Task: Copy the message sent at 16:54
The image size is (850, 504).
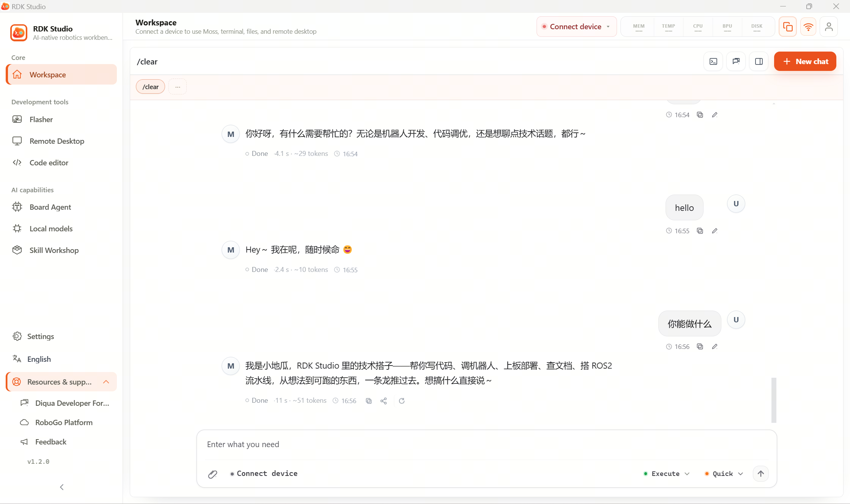Action: [x=700, y=115]
